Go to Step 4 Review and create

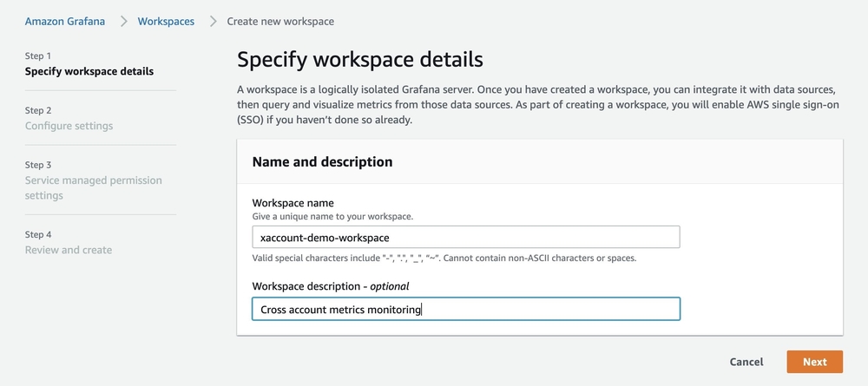click(68, 242)
